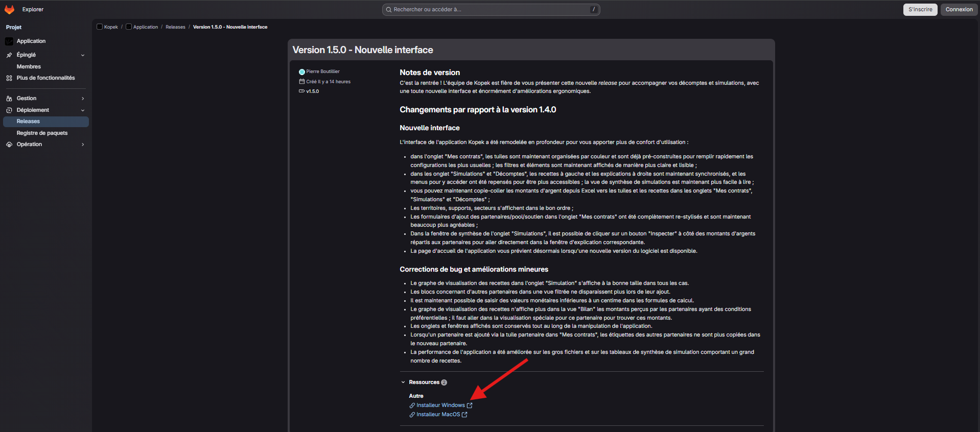Focus the Rechercher ou accéder à search field

pos(491,10)
